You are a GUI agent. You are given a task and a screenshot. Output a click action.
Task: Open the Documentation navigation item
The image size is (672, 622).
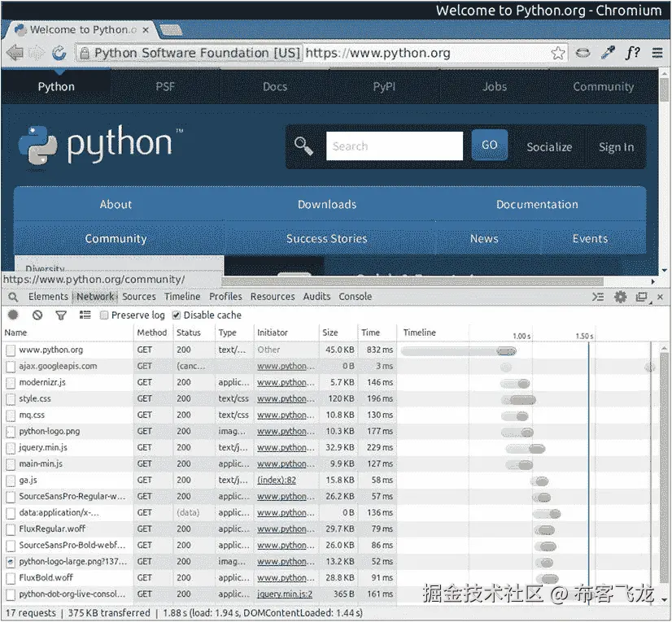537,204
